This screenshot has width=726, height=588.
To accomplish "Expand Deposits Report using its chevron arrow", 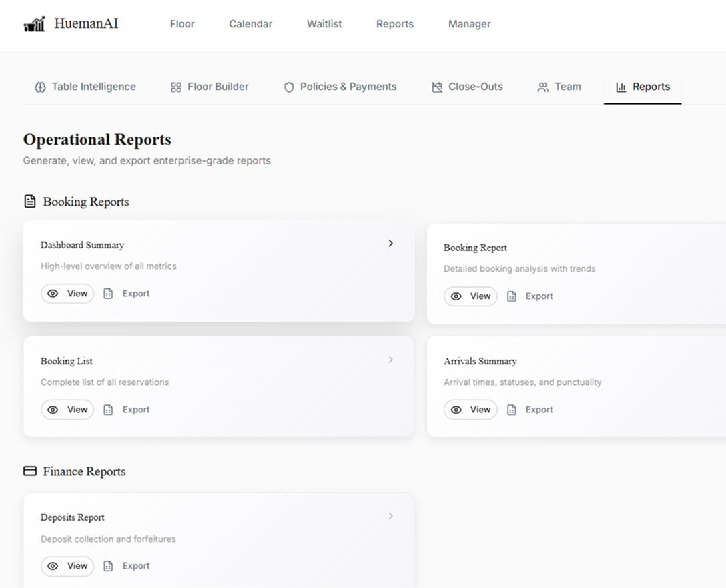I will (x=391, y=516).
